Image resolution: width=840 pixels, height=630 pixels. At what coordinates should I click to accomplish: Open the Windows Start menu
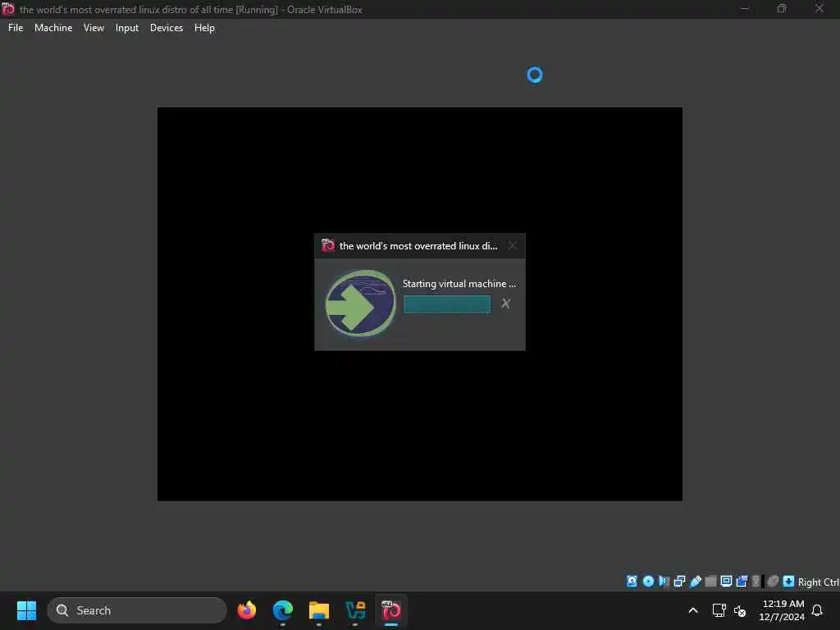pos(26,610)
